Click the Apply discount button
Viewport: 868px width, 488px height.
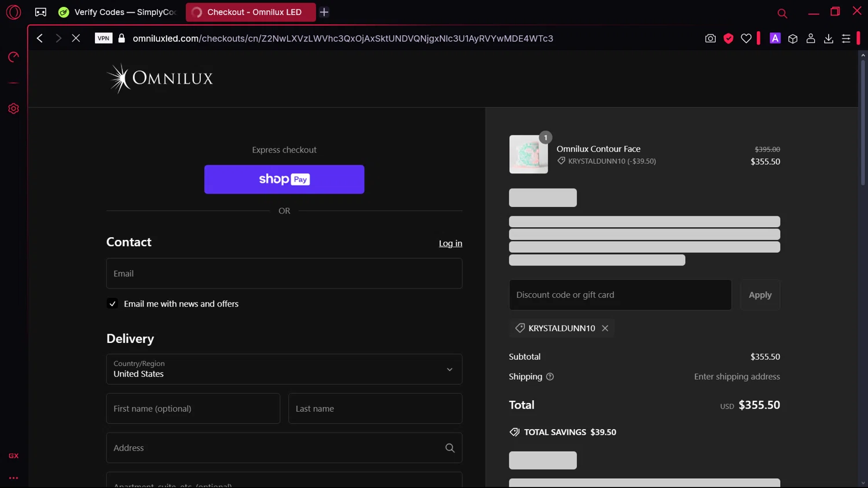coord(760,295)
